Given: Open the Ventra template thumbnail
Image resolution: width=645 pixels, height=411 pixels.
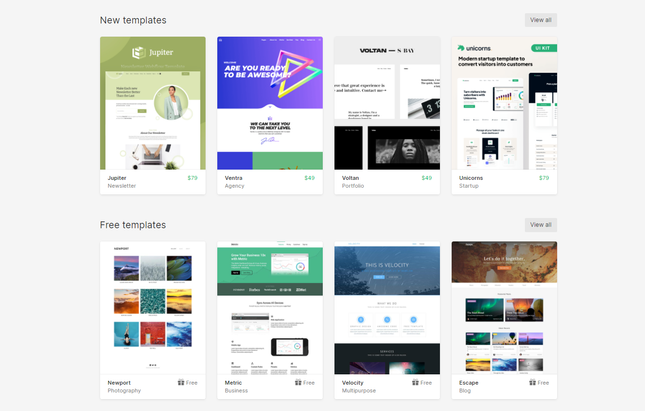Looking at the screenshot, I should click(x=270, y=103).
